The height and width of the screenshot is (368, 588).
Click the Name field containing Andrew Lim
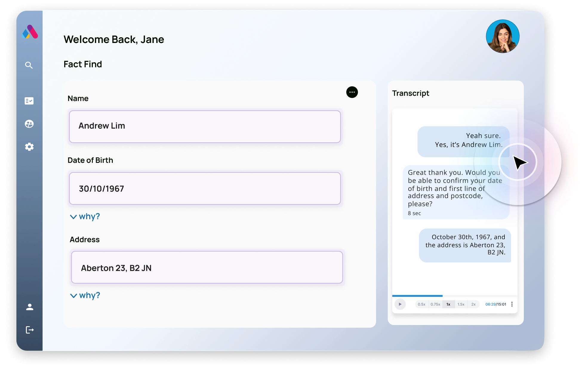point(205,127)
